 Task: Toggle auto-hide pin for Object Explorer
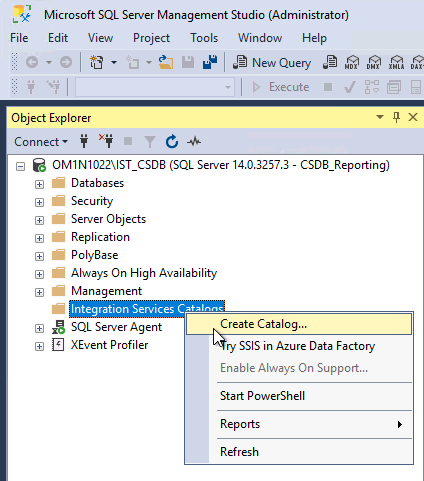396,117
